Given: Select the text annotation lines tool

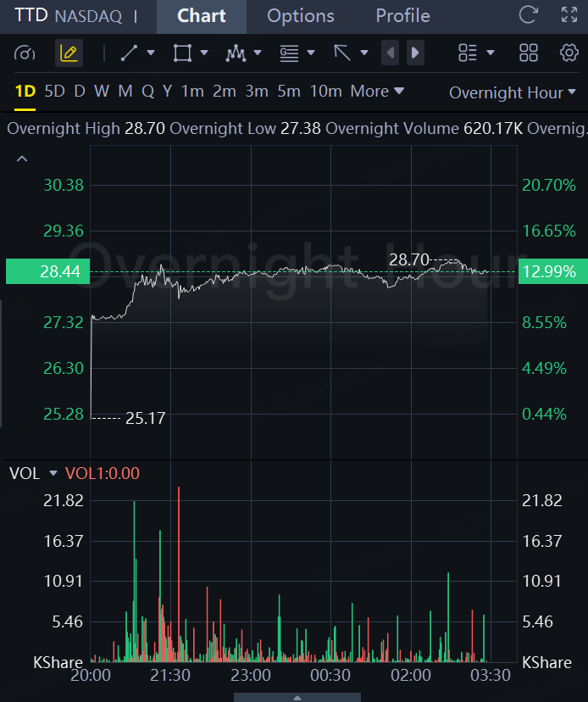Looking at the screenshot, I should [x=289, y=53].
